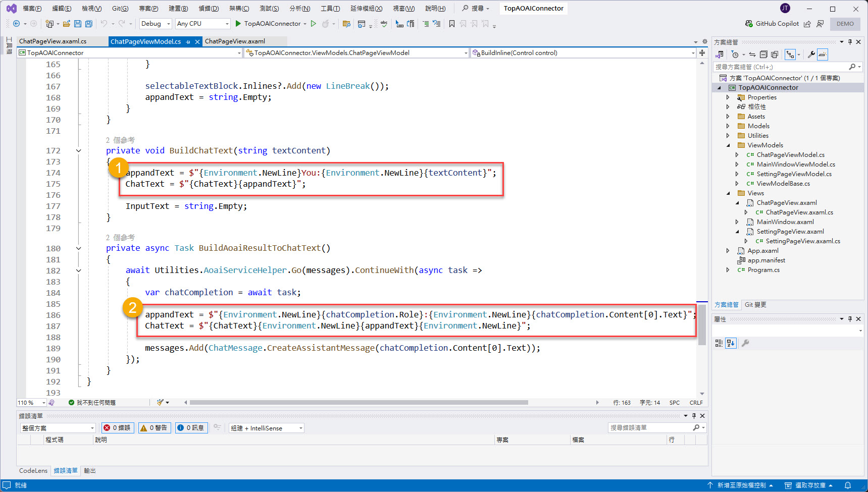
Task: Click the open file folder icon
Action: pyautogui.click(x=67, y=24)
